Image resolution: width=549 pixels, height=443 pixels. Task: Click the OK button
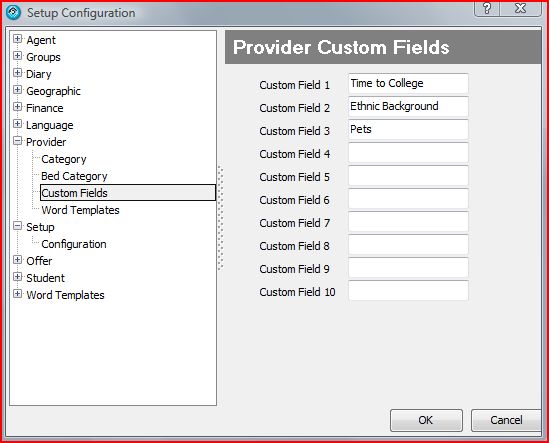(426, 420)
